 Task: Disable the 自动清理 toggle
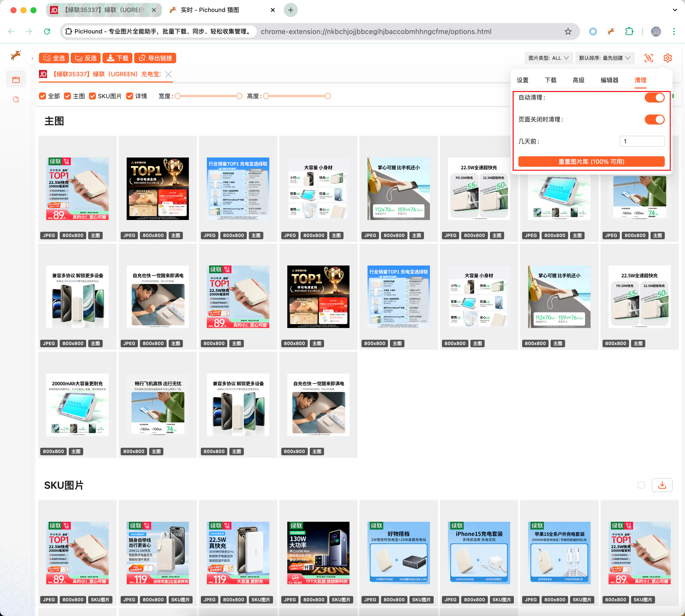(x=654, y=97)
